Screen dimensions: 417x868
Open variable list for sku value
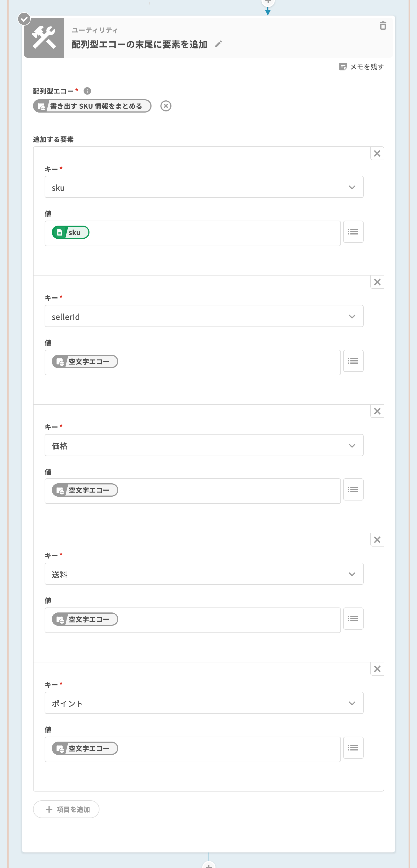353,232
